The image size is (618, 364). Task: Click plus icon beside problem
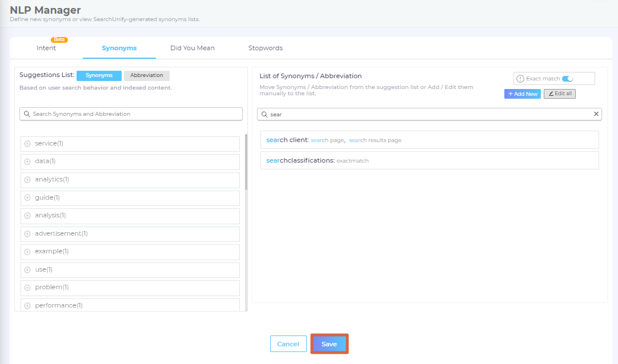coord(27,288)
